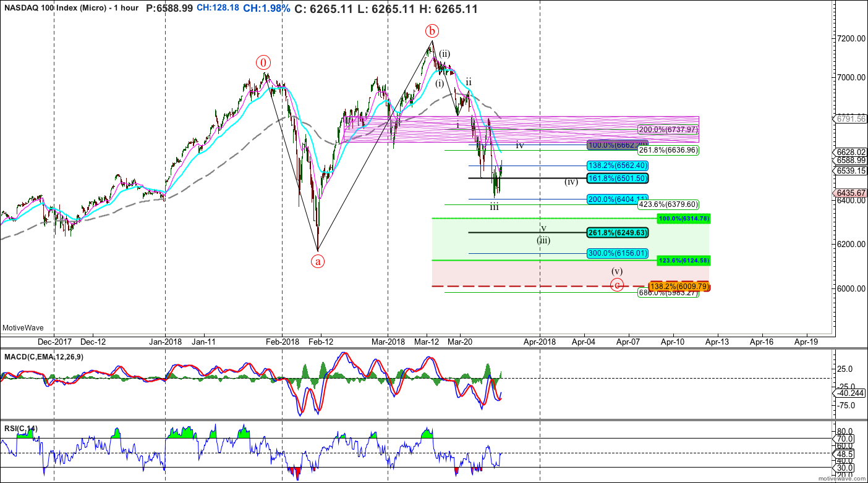The width and height of the screenshot is (868, 483).
Task: Select the "(iv)" parenthesized wave label
Action: pos(571,182)
